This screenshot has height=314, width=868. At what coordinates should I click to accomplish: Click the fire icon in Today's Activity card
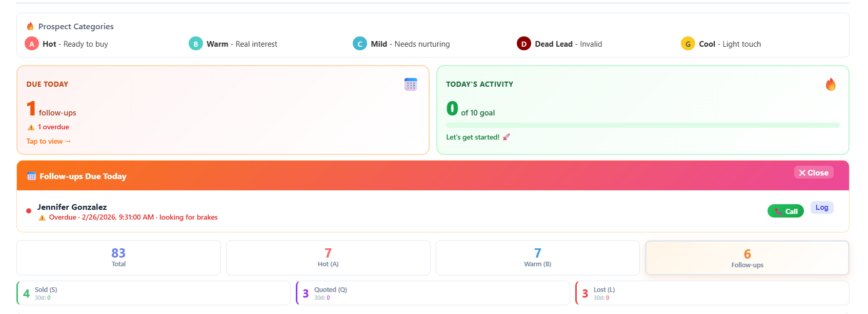(x=831, y=84)
